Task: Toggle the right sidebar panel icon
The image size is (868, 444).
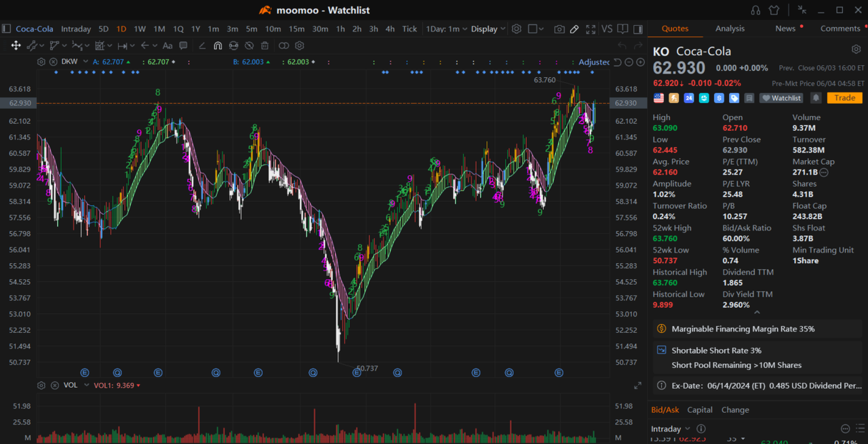Action: coord(638,29)
